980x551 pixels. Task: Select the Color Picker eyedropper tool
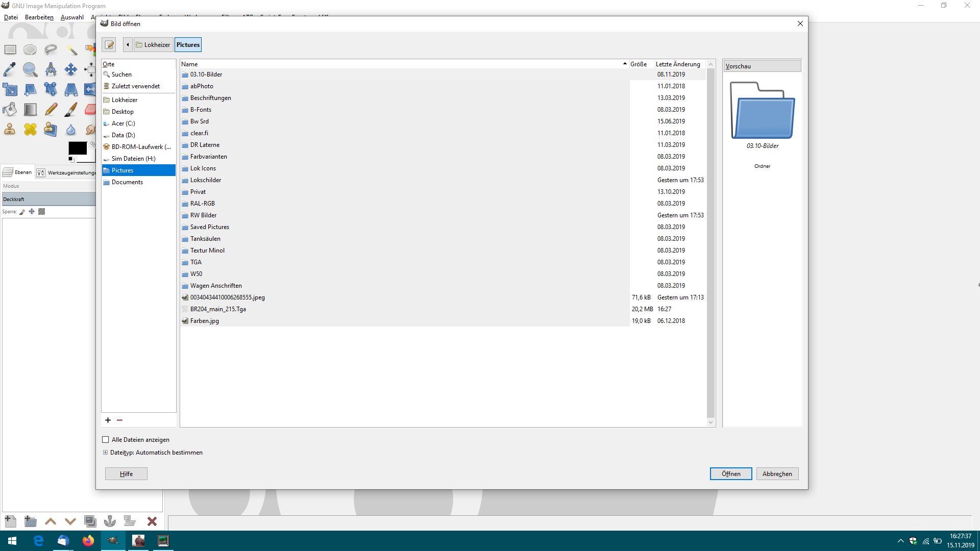click(10, 69)
